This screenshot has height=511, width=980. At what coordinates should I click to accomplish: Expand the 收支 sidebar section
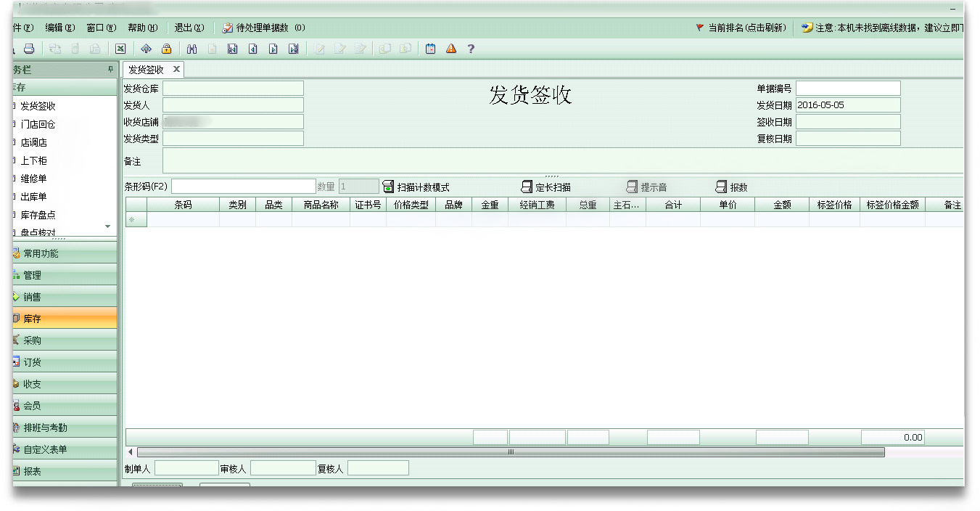pyautogui.click(x=65, y=384)
